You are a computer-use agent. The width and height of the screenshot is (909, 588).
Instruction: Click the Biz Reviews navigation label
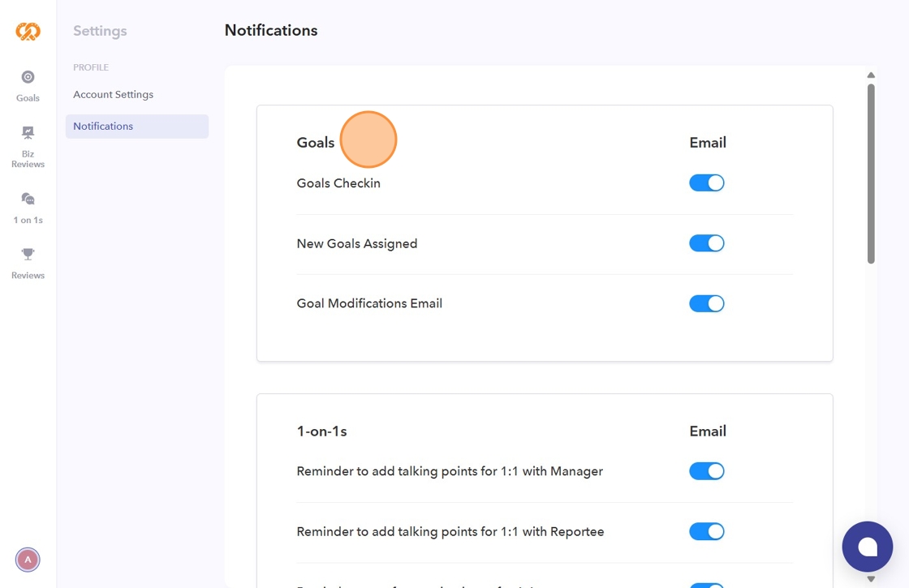pos(28,159)
